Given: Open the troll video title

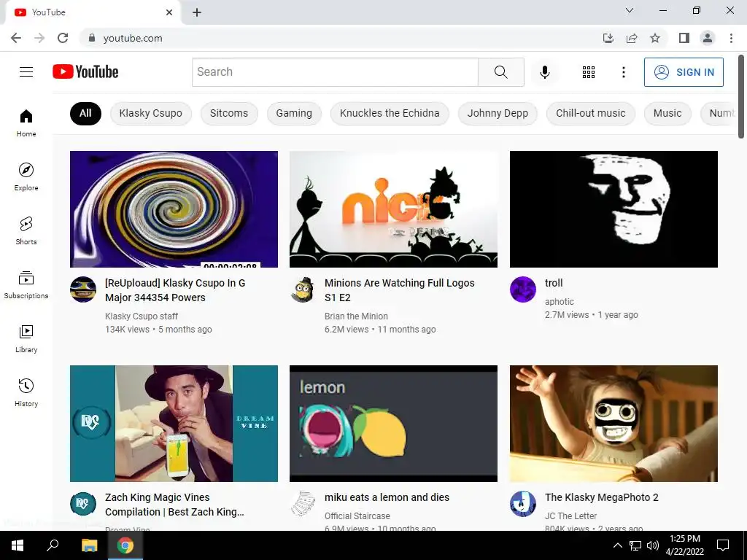Looking at the screenshot, I should coord(554,283).
